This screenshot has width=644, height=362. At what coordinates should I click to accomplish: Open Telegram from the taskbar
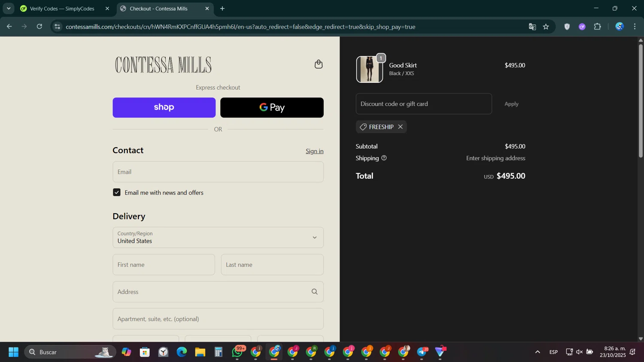422,352
